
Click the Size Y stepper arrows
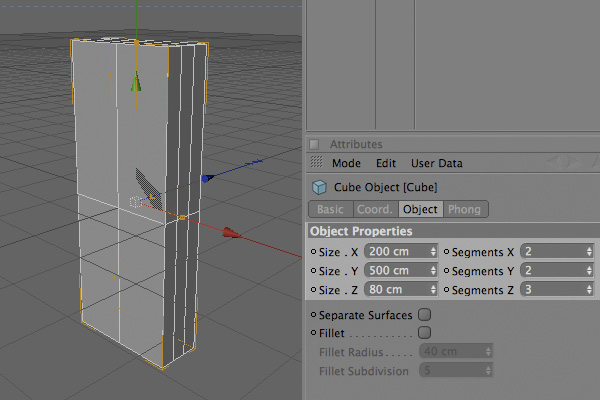click(433, 271)
